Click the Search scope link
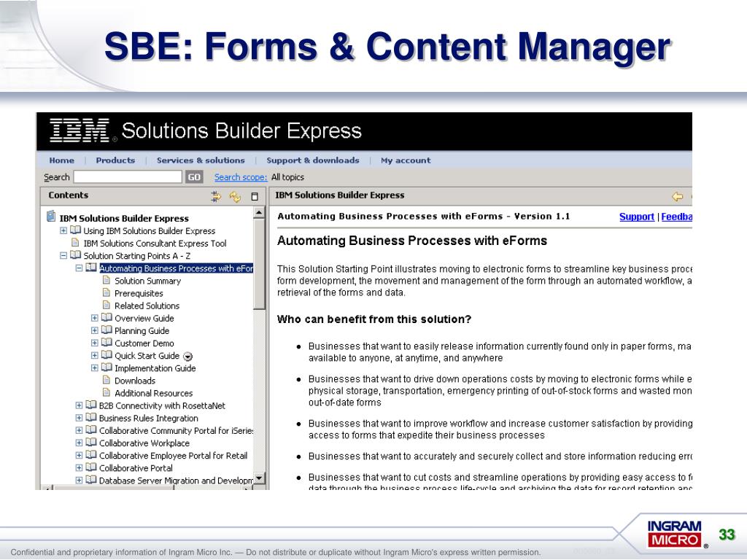 coord(241,177)
